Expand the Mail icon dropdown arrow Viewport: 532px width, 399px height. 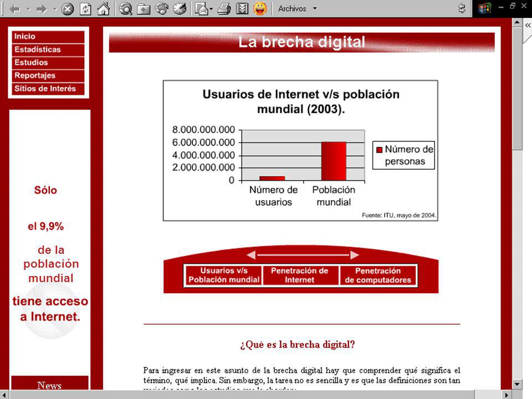pyautogui.click(x=211, y=9)
